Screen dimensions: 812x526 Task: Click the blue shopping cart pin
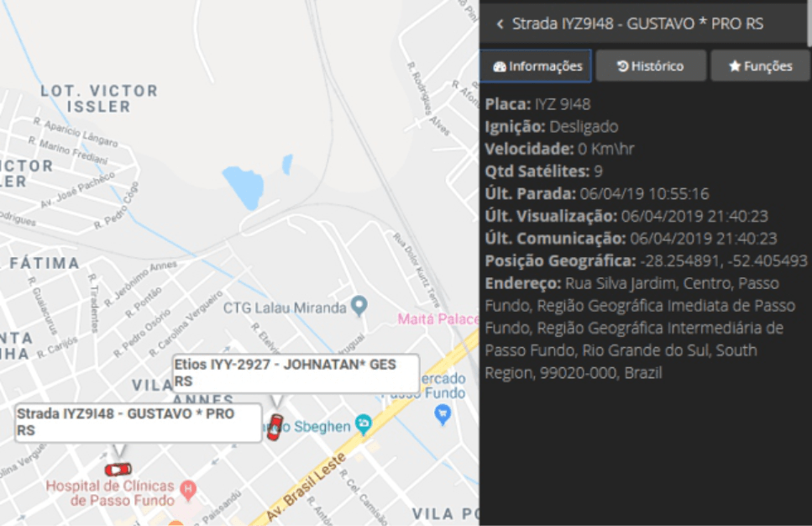point(443,414)
